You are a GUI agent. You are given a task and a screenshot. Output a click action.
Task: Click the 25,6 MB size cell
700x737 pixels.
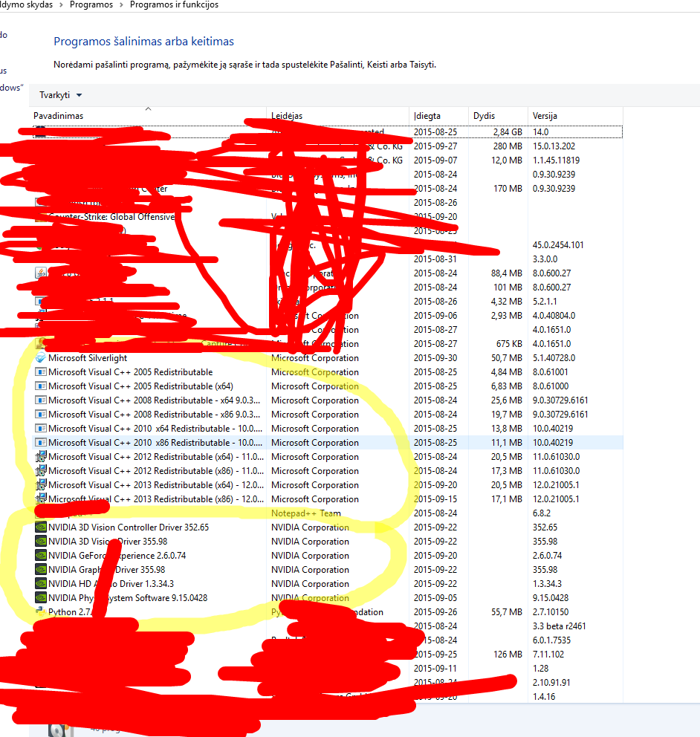[507, 400]
